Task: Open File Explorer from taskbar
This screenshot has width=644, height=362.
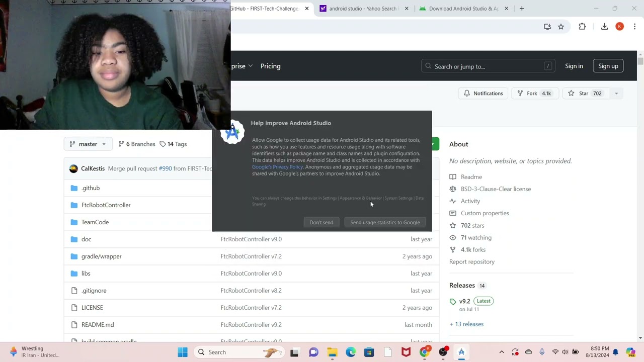Action: point(332,352)
